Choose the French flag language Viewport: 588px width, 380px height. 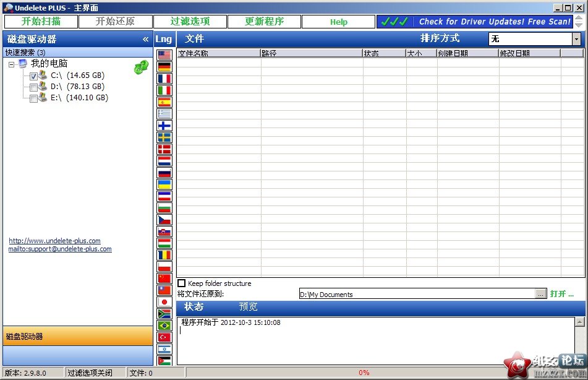coord(164,79)
